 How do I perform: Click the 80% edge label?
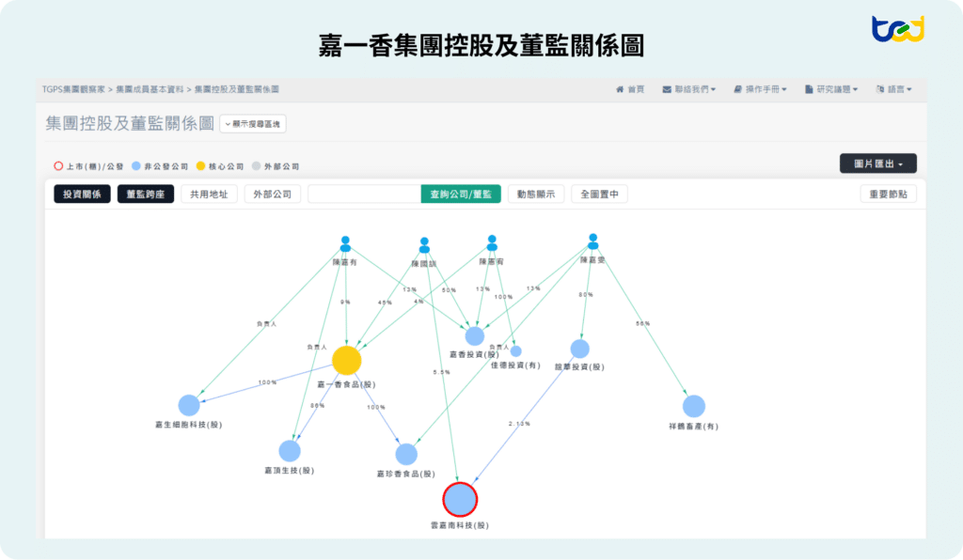[x=586, y=295]
